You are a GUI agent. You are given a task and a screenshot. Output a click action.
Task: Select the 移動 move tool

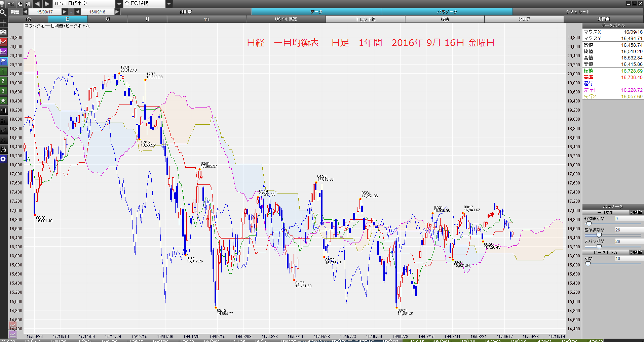tap(445, 19)
